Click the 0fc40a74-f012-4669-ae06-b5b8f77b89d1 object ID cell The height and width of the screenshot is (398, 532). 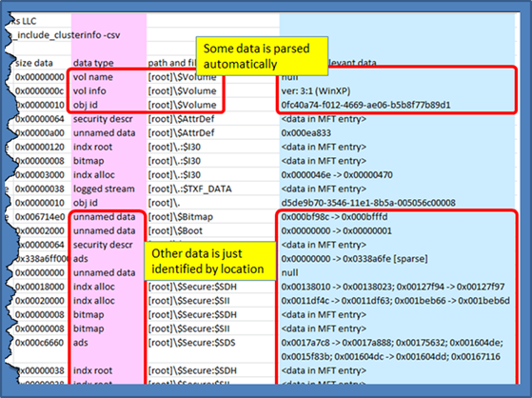pos(365,105)
